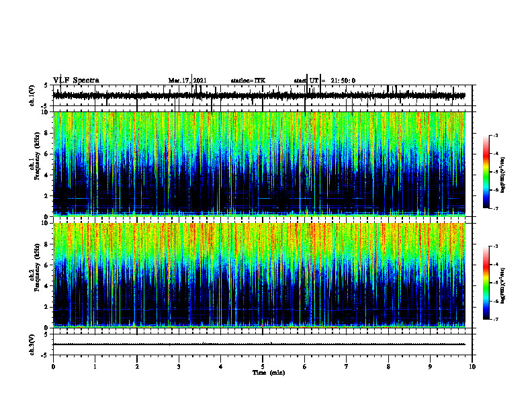
Task: Click time axis tick label "4"
Action: coord(221,367)
